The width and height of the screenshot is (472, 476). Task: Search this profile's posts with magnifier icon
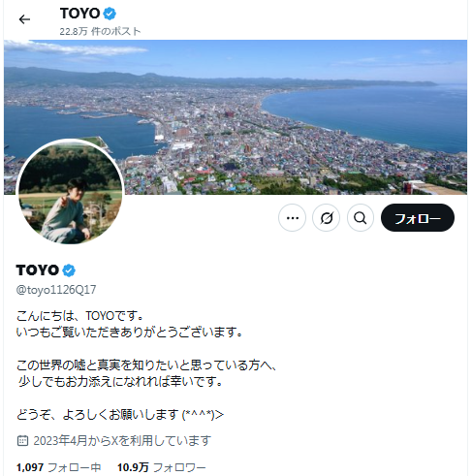coord(361,218)
